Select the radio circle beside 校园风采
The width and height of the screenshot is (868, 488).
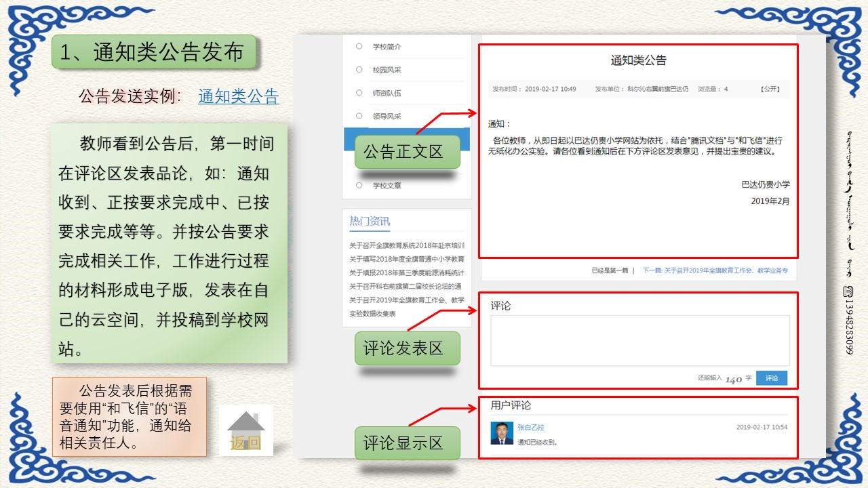359,70
